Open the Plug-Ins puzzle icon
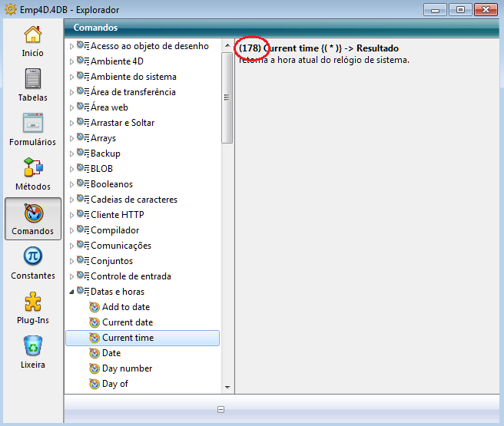 (33, 301)
